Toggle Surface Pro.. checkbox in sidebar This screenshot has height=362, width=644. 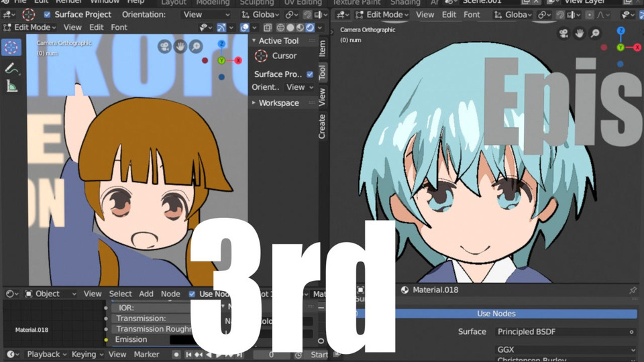click(x=310, y=74)
